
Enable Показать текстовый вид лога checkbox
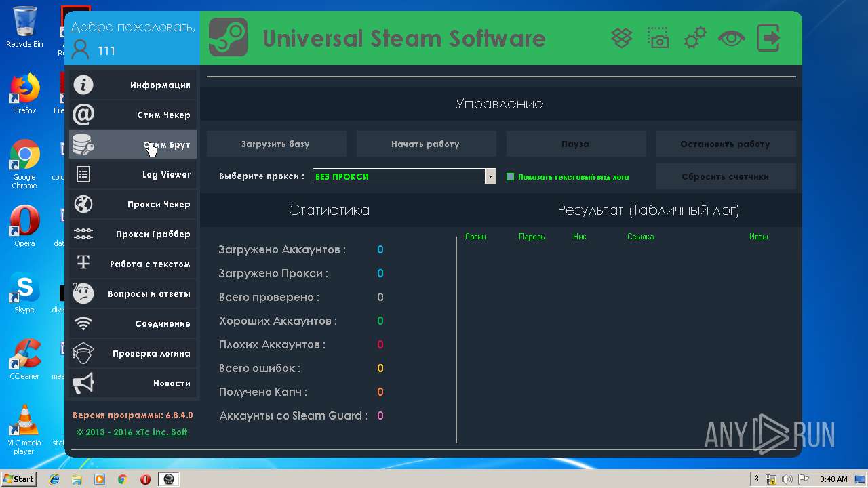pos(511,177)
